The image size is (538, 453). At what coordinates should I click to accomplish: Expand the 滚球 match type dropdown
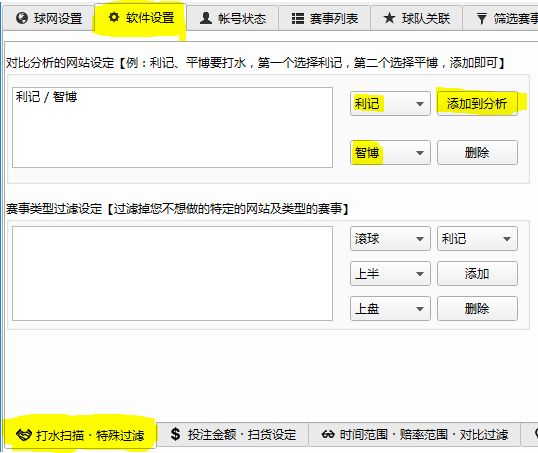[390, 239]
